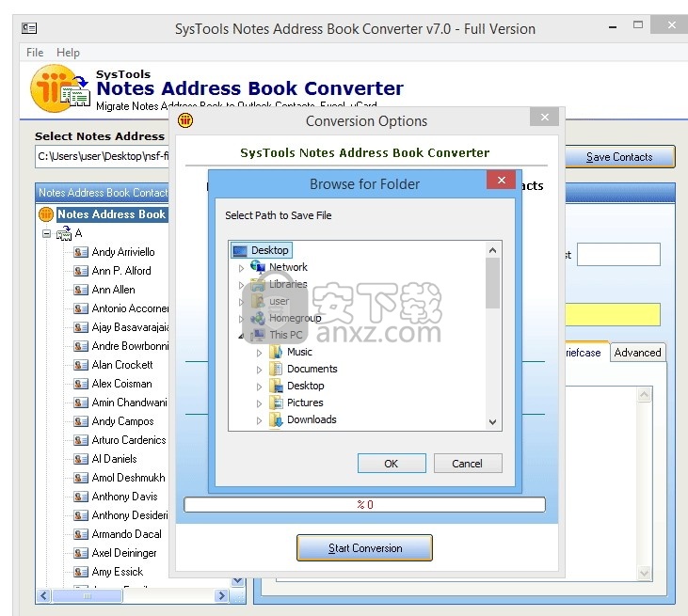Select the user folder tree item
688x616 pixels.
click(x=280, y=301)
